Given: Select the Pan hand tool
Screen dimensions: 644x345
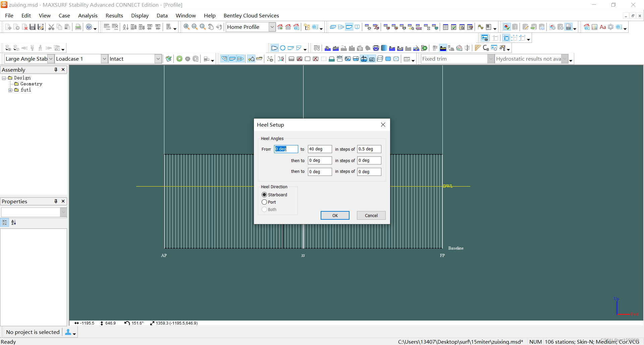Looking at the screenshot, I should pyautogui.click(x=211, y=27).
